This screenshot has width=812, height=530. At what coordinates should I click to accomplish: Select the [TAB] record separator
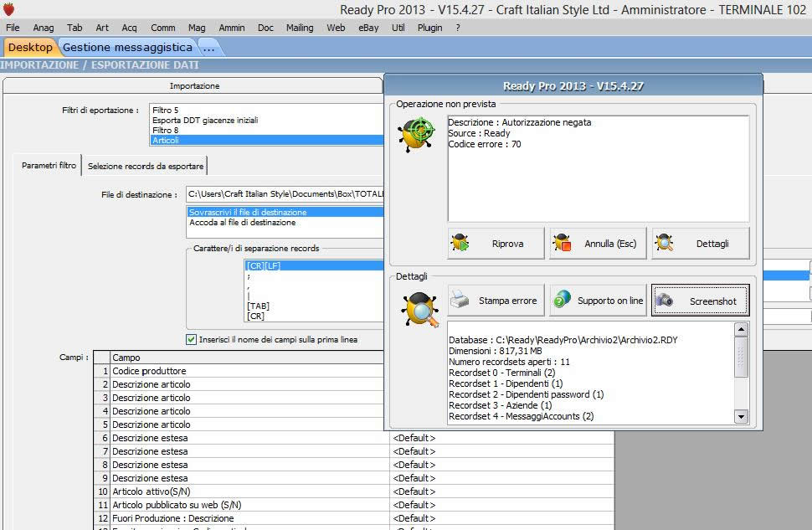315,306
